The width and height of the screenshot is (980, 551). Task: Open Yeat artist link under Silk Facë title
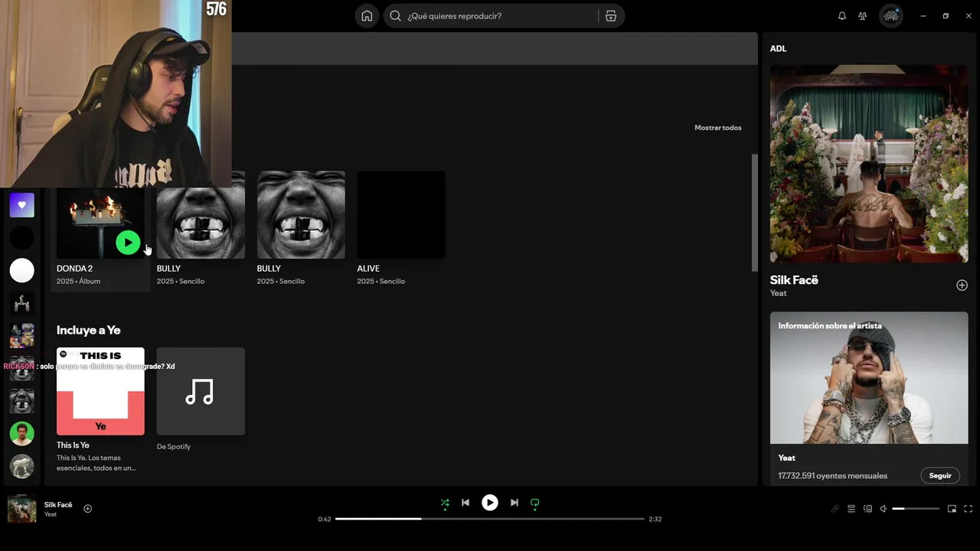pyautogui.click(x=778, y=293)
